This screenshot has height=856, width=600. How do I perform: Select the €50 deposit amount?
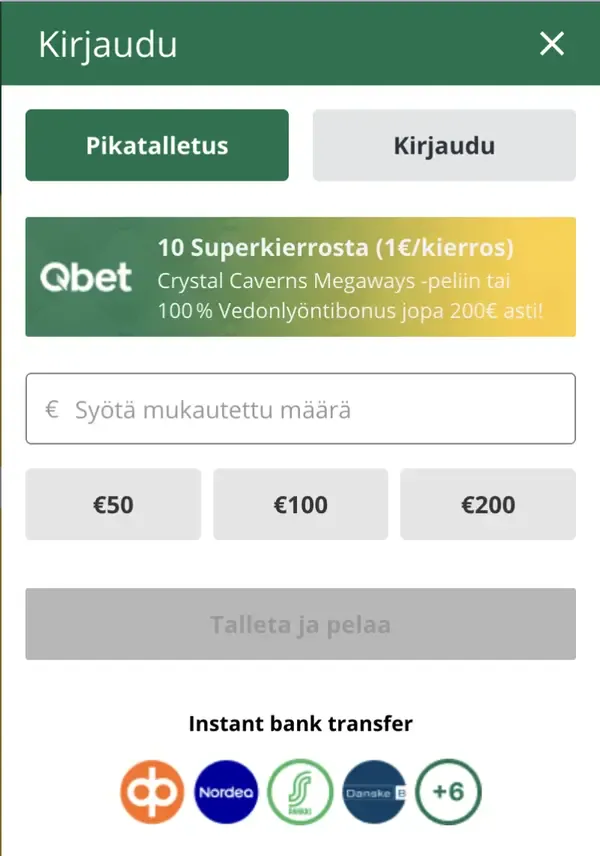113,505
